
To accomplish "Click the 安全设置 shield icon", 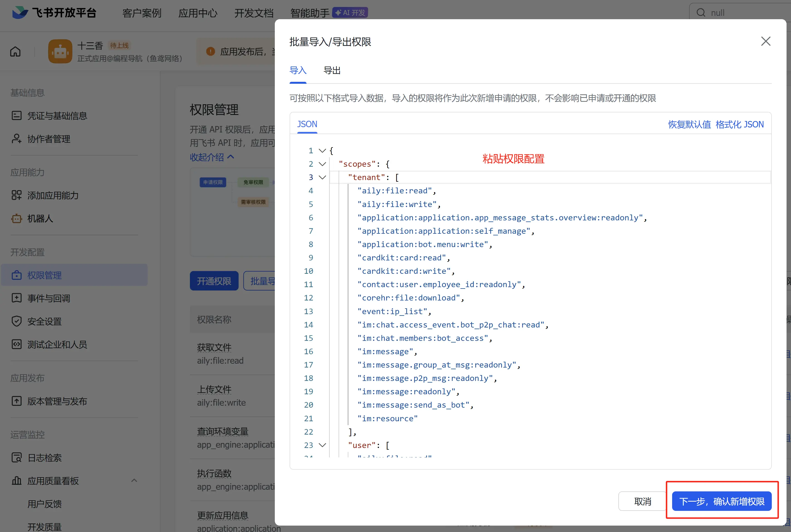I will pyautogui.click(x=16, y=321).
